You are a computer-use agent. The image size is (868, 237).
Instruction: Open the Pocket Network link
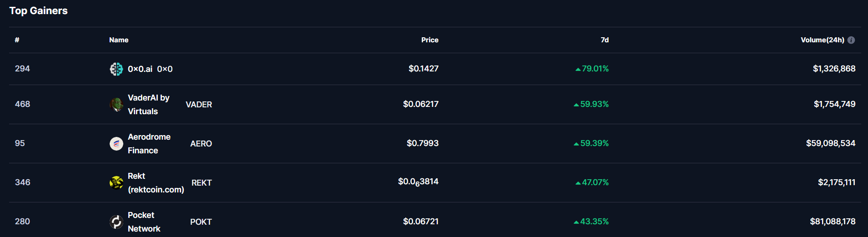(144, 222)
